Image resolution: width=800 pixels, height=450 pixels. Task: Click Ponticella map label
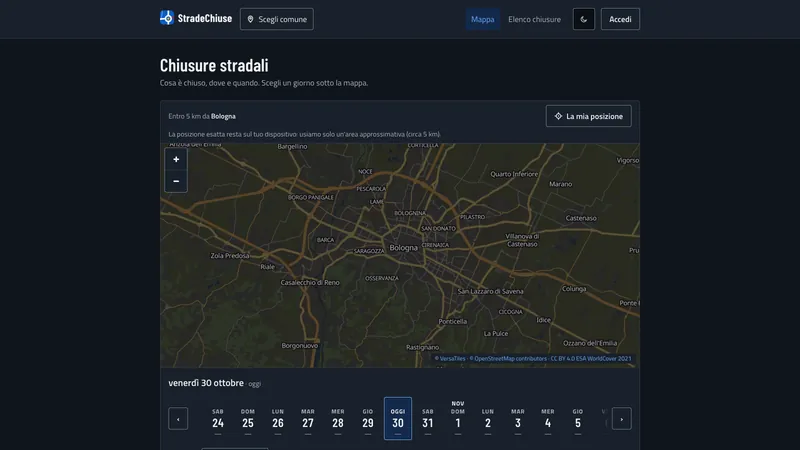453,321
